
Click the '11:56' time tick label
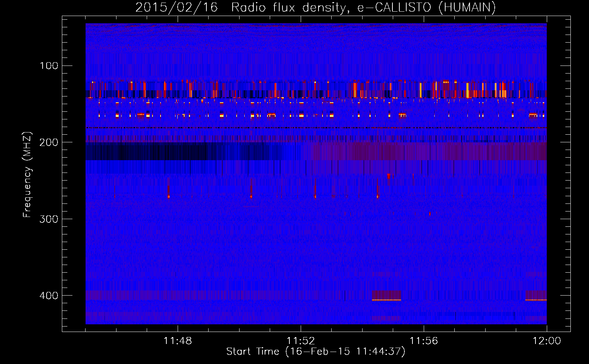(x=424, y=341)
